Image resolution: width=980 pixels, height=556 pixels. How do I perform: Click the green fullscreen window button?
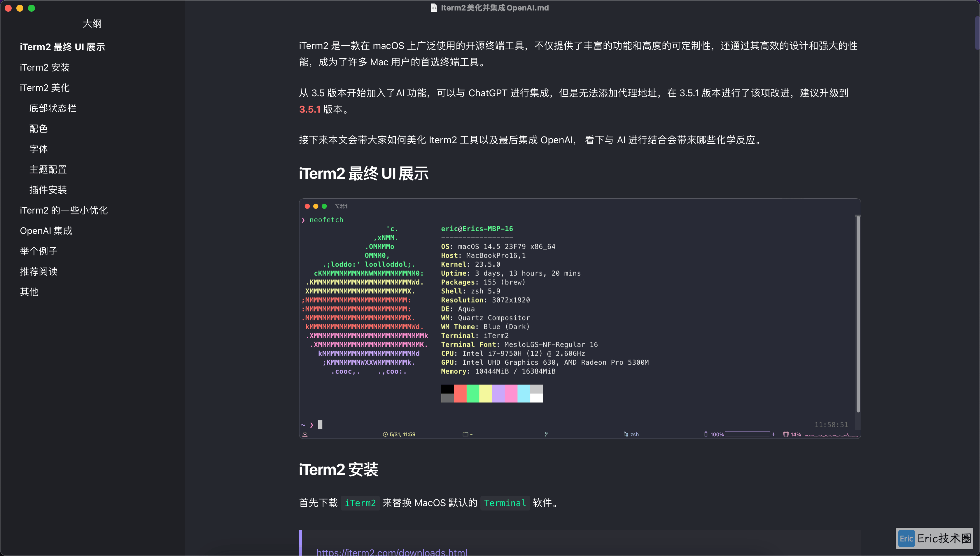[32, 8]
